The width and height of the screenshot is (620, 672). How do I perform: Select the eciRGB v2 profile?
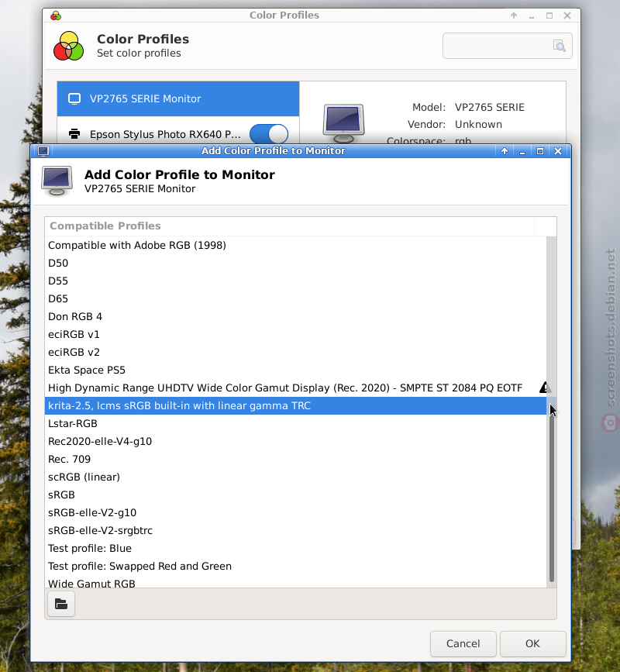tap(295, 353)
